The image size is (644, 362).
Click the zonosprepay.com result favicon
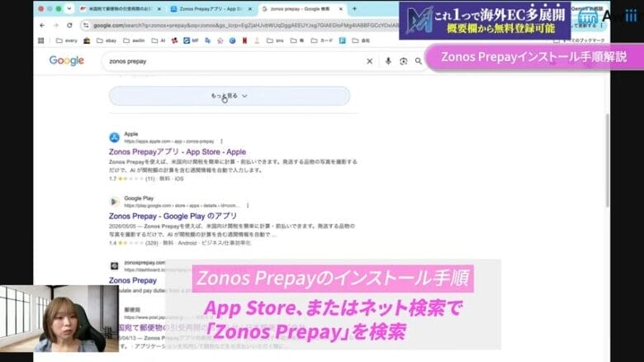coord(114,266)
